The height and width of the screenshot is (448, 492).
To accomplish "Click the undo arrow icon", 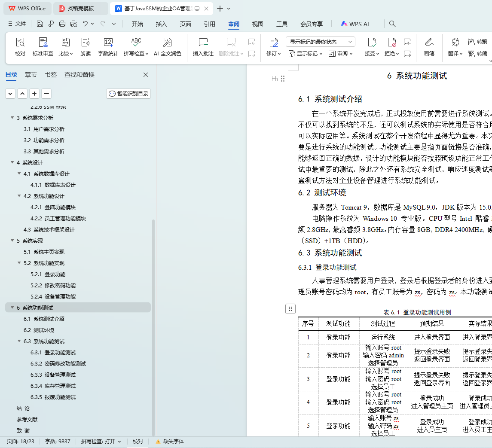I will pyautogui.click(x=86, y=24).
